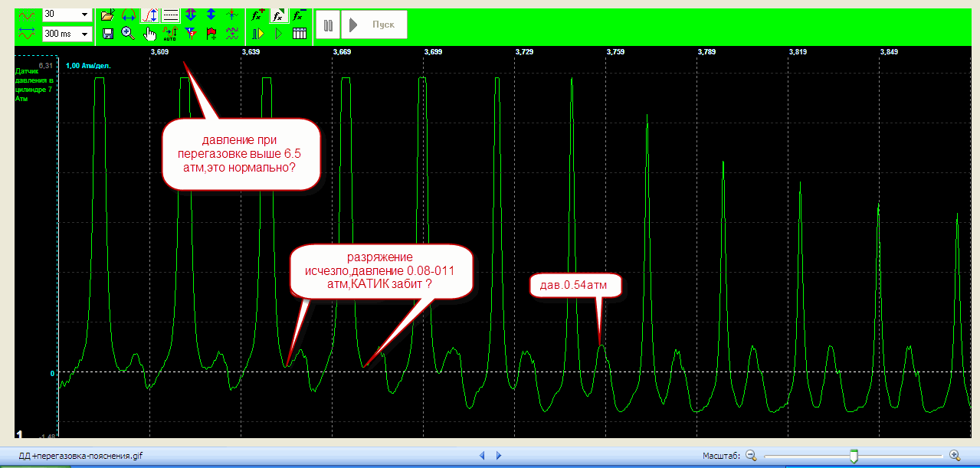Open file with the folder icon

[107, 15]
